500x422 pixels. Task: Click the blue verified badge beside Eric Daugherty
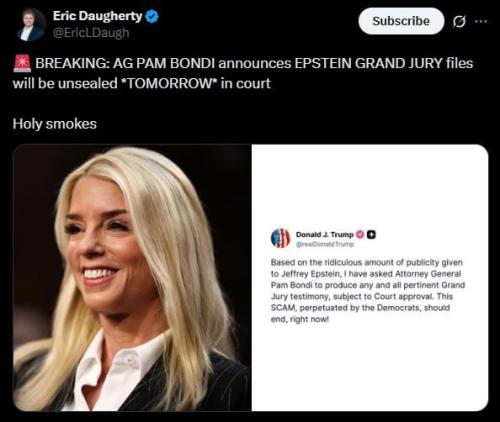point(152,16)
